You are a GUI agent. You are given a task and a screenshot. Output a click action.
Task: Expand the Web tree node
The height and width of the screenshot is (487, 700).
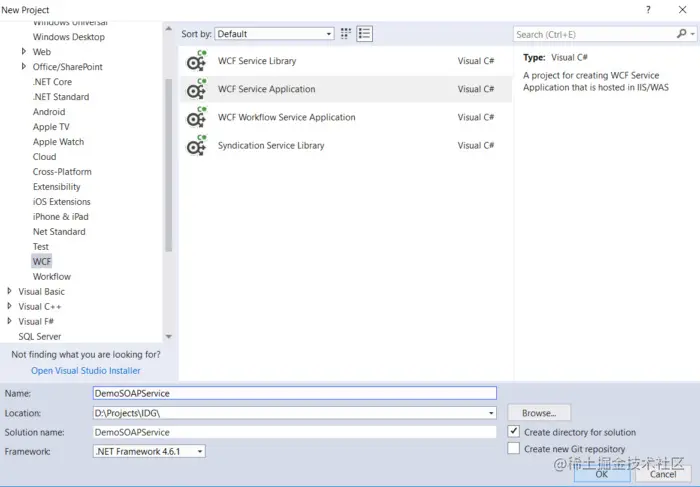pos(24,52)
